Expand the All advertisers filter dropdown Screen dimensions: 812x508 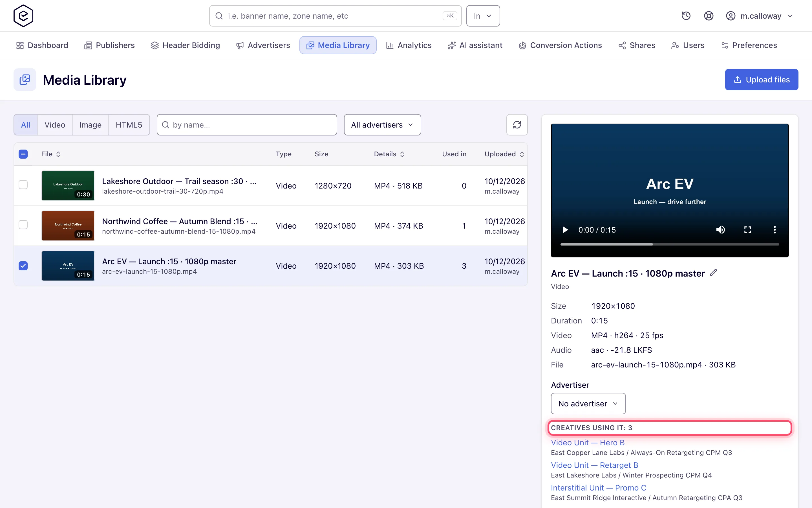382,125
